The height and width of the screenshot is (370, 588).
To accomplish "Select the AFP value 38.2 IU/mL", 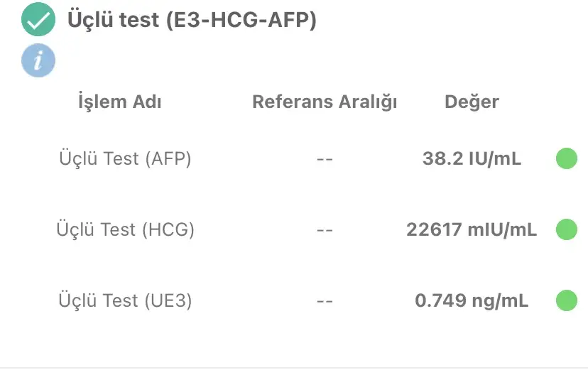I will pos(472,158).
